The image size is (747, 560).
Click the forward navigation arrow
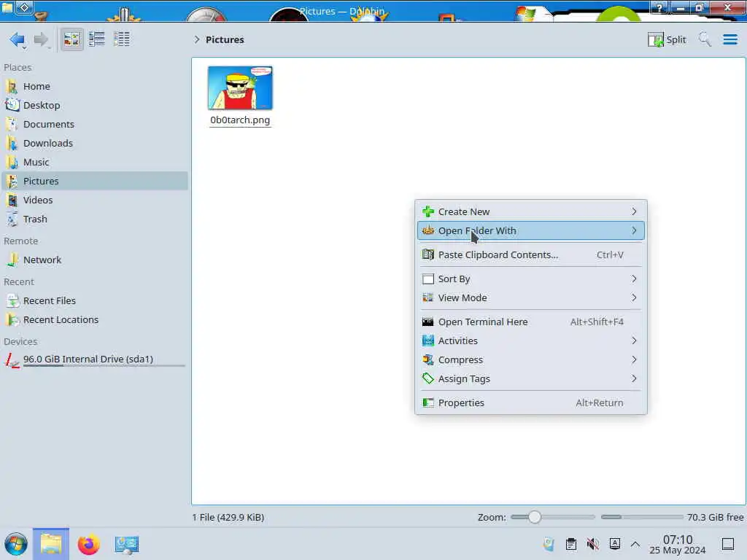point(42,39)
